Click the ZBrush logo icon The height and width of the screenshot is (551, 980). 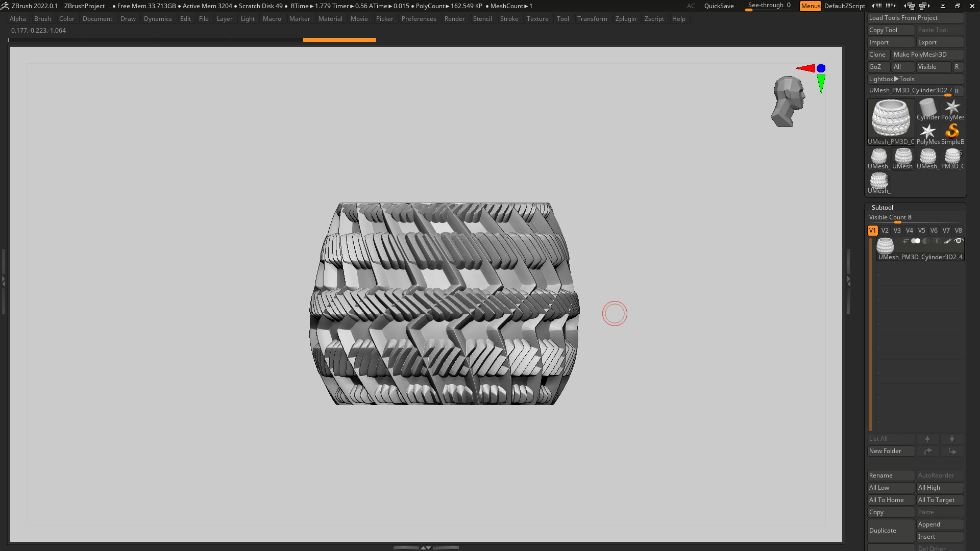[5, 6]
